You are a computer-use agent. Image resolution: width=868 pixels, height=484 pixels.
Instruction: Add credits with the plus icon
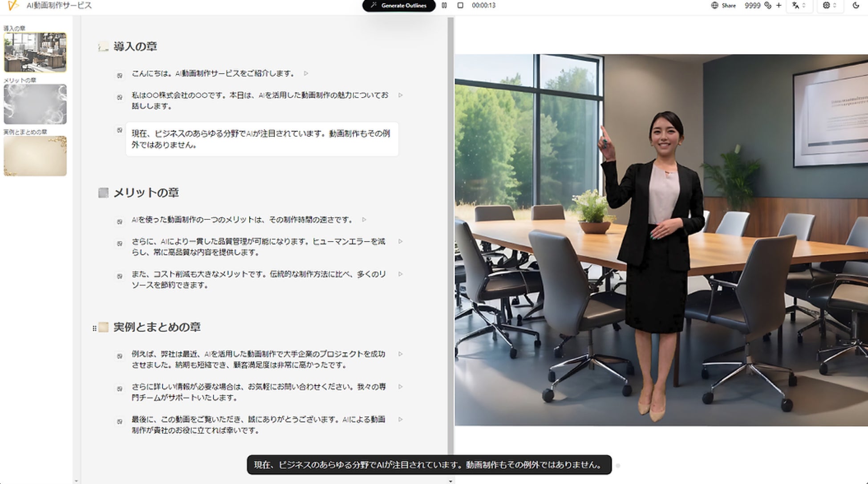click(779, 5)
